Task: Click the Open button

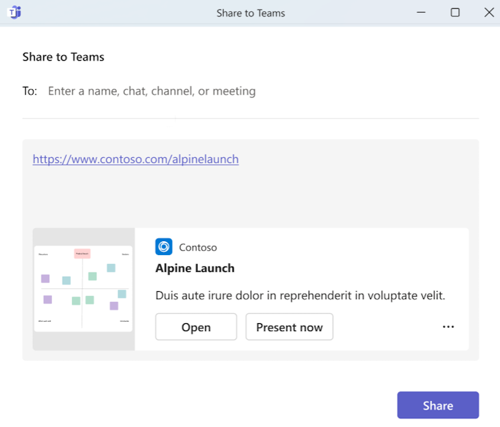Action: (196, 327)
